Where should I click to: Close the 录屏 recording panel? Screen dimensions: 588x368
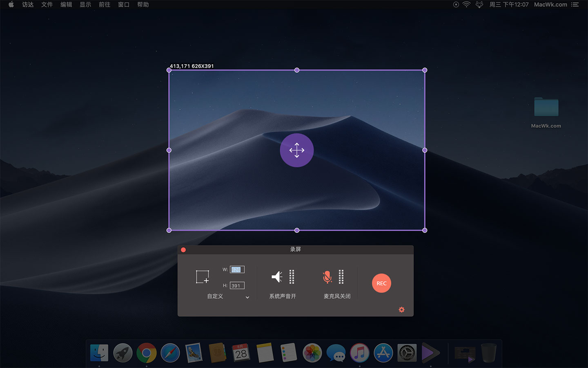183,250
